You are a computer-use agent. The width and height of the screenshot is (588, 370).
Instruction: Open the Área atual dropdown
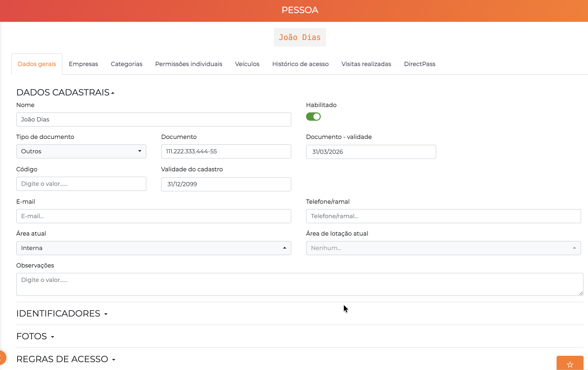[x=154, y=248]
